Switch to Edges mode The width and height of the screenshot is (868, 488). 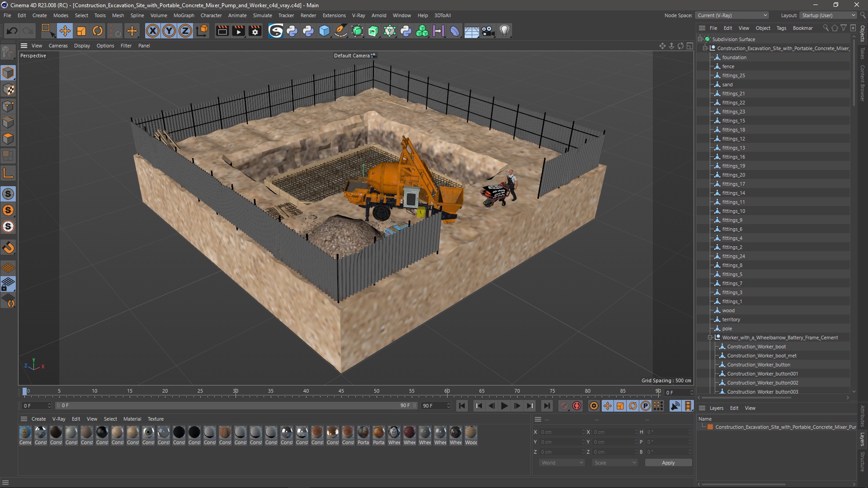(8, 122)
